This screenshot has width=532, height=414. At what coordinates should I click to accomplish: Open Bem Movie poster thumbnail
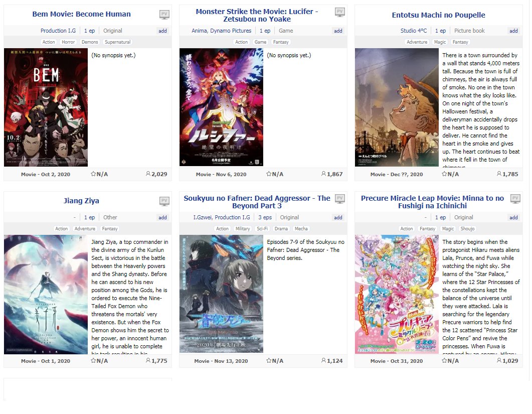46,107
